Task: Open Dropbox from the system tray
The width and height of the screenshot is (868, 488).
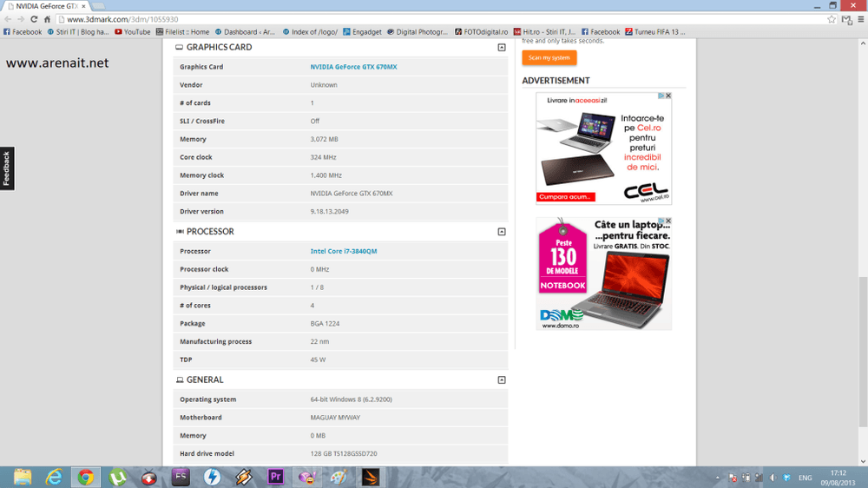Action: pyautogui.click(x=786, y=478)
